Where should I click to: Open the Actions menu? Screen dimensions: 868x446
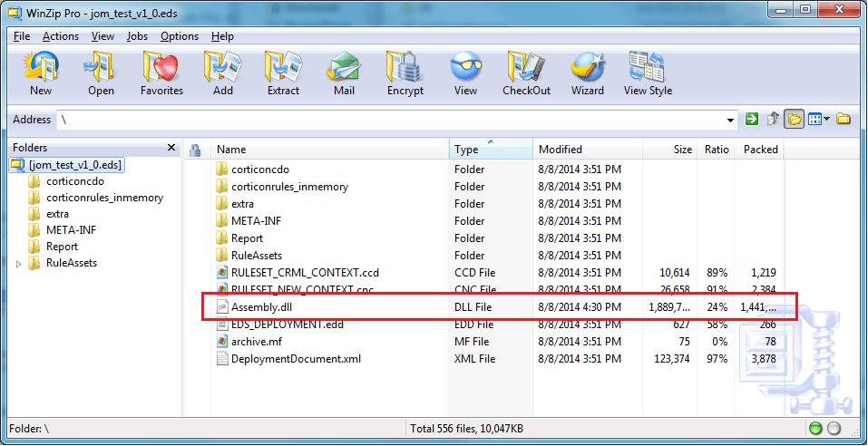click(61, 36)
